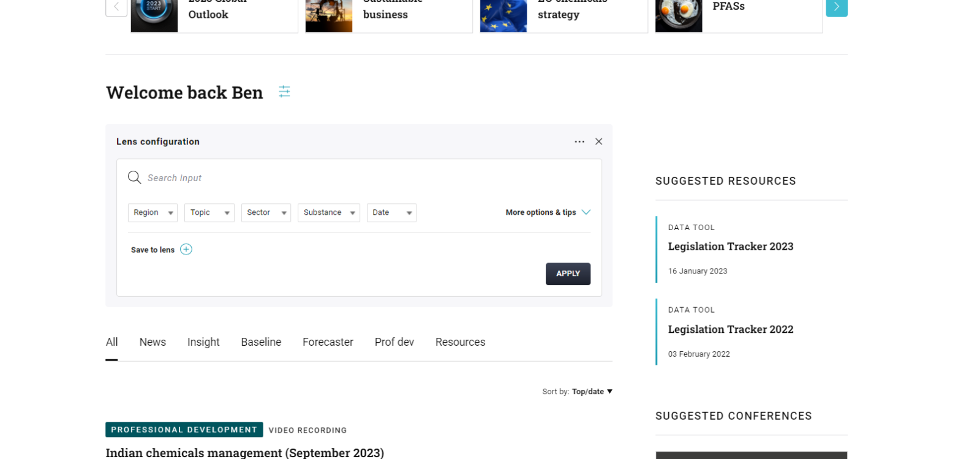Open Legislation Tracker 2022 resource
The width and height of the screenshot is (980, 459).
pyautogui.click(x=731, y=329)
